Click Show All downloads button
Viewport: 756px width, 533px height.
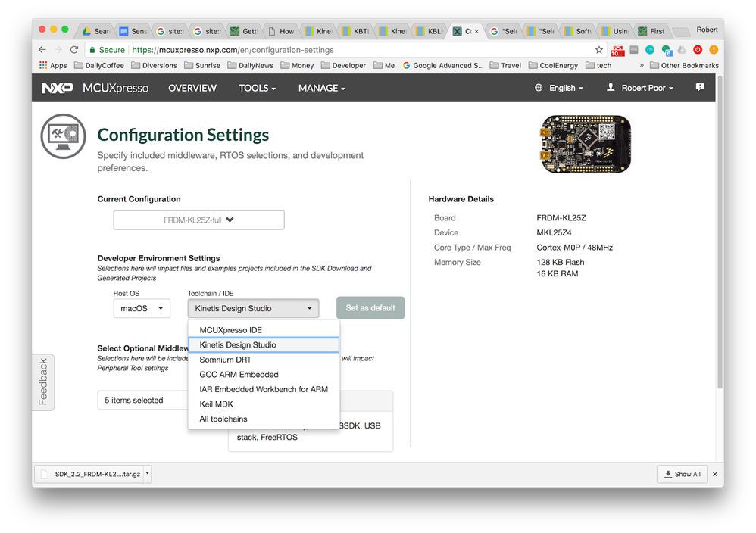point(682,474)
